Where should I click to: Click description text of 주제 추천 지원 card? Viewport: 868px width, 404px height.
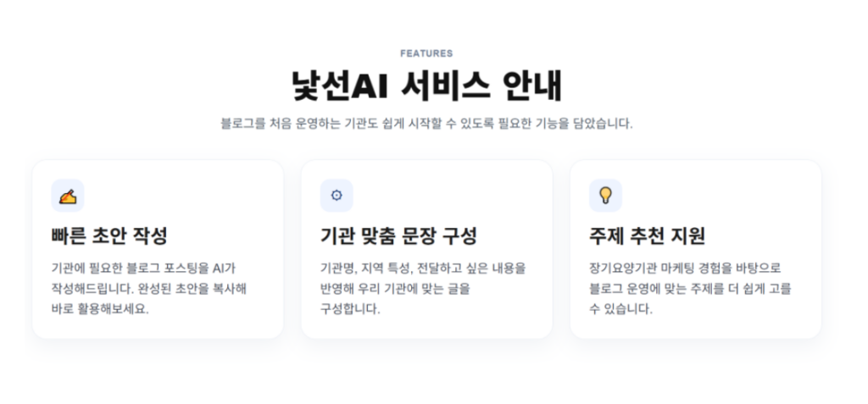tap(690, 288)
